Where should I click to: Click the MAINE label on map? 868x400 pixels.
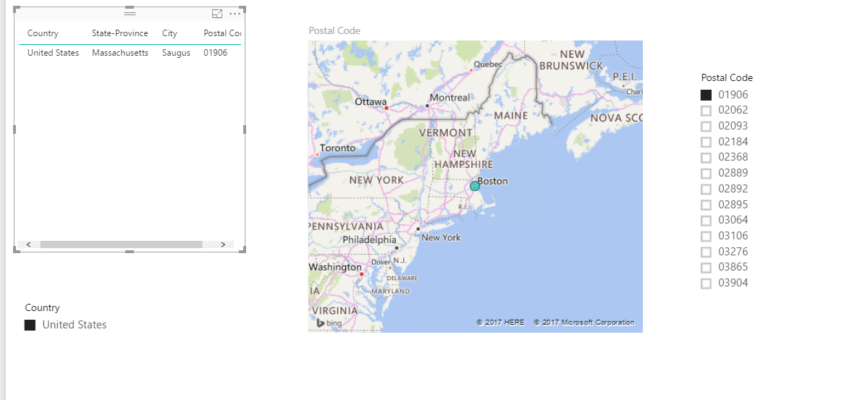coord(511,116)
